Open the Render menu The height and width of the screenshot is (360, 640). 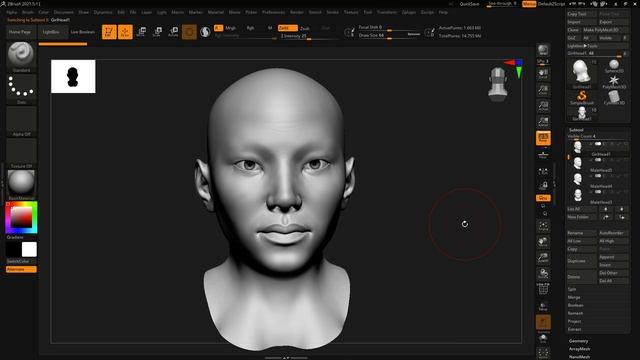pos(297,12)
